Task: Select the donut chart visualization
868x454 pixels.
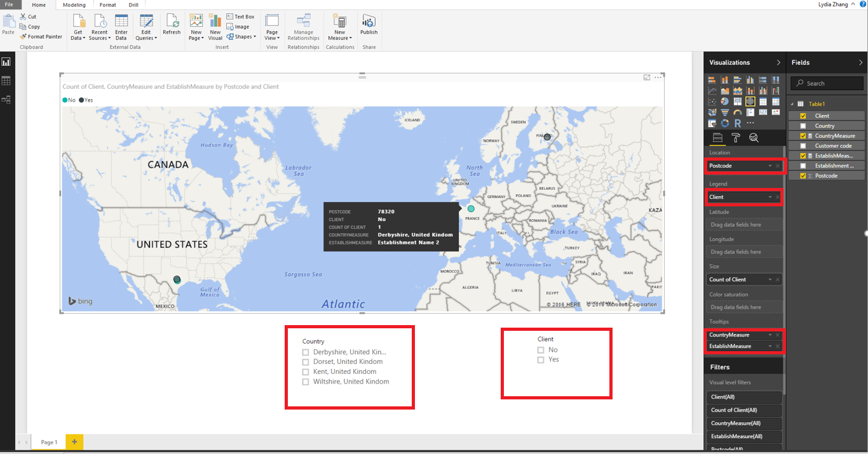Action: click(725, 123)
